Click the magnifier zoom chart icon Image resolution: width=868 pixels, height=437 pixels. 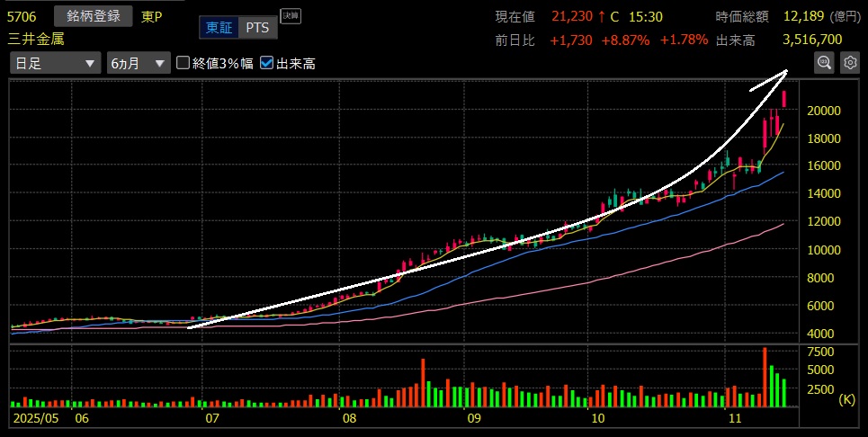[x=824, y=62]
